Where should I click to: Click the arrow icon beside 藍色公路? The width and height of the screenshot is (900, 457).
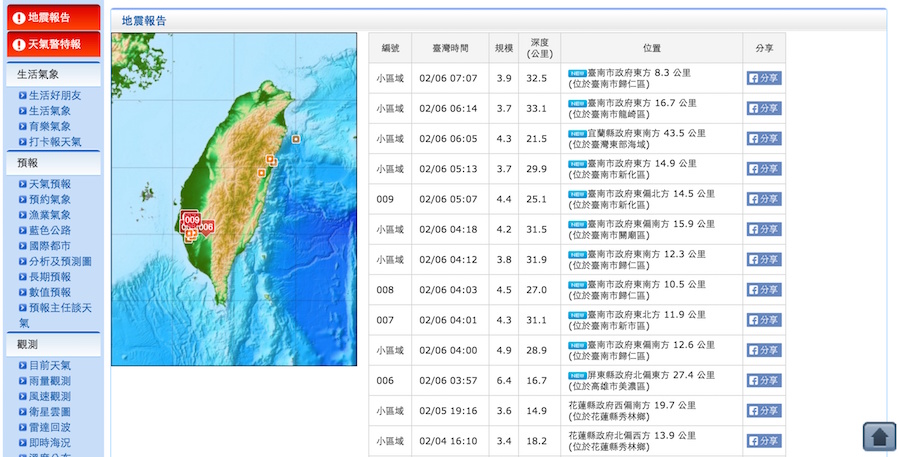tap(22, 230)
